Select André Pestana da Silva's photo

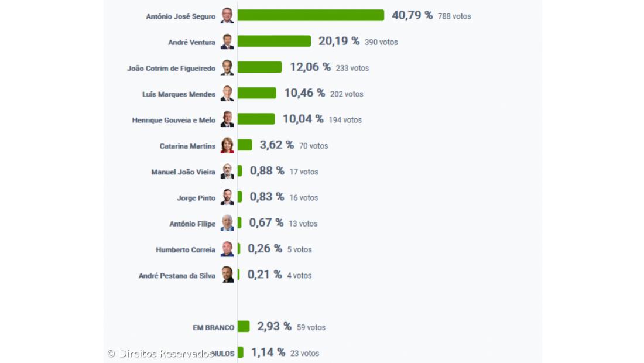pos(227,275)
